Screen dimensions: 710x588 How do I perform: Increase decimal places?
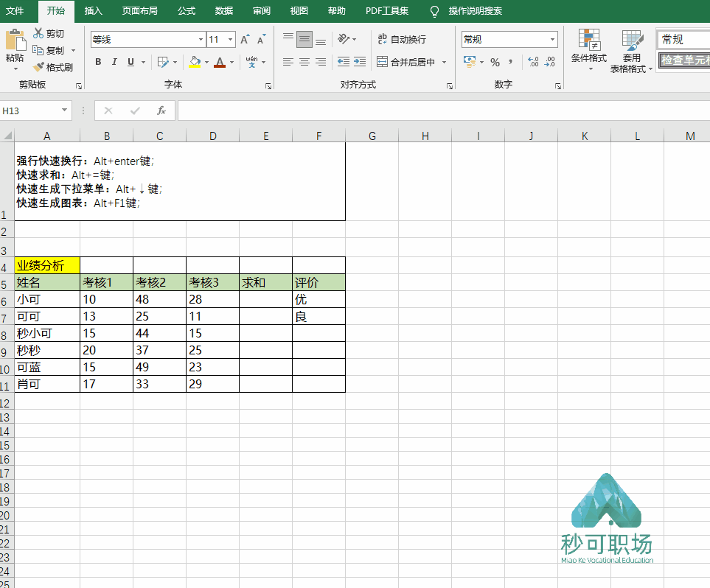pos(533,62)
